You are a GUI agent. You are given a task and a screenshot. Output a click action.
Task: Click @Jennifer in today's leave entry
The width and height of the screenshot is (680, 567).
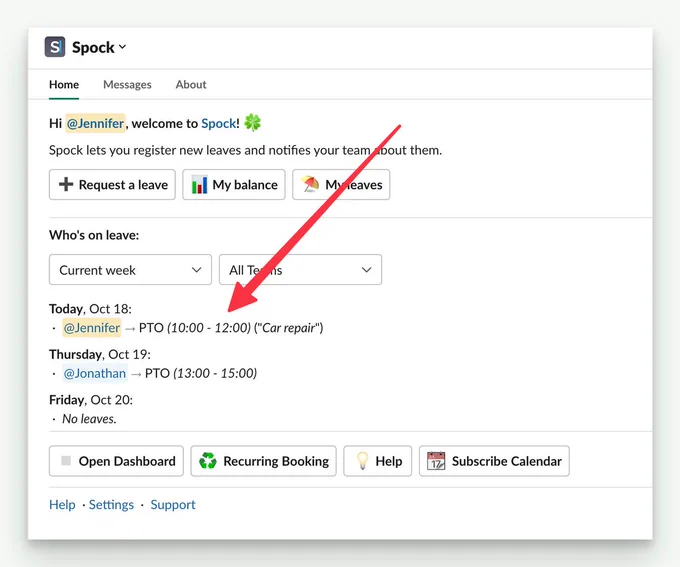[92, 328]
